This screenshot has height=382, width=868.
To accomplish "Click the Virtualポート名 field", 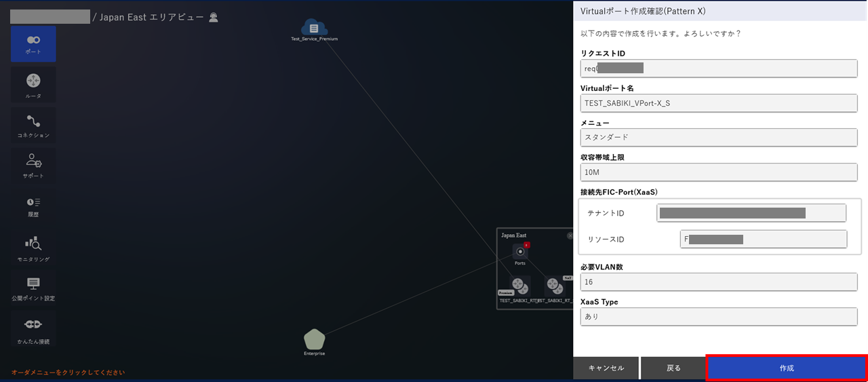I will (719, 103).
